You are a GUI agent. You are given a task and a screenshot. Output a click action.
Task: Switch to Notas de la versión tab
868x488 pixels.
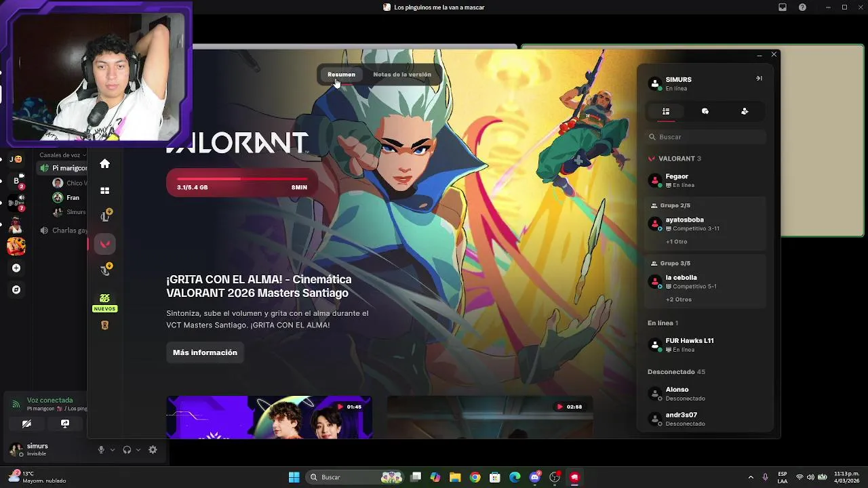point(402,74)
